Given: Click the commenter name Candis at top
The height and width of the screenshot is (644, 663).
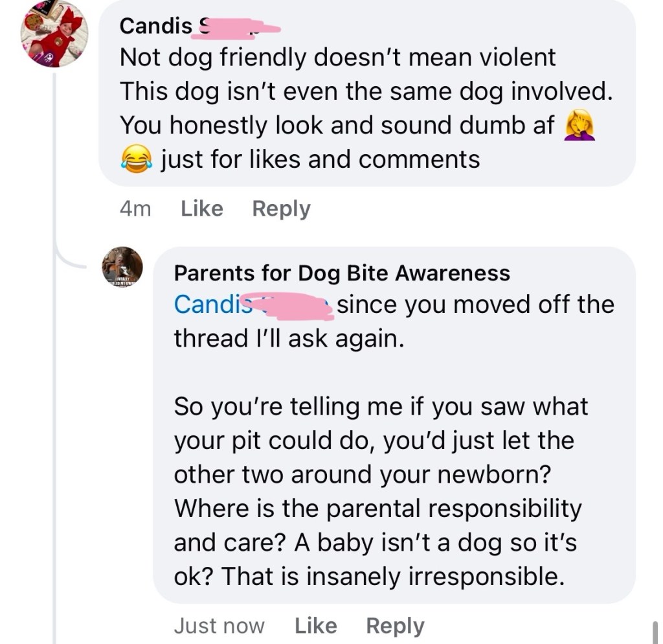Looking at the screenshot, I should pyautogui.click(x=157, y=26).
